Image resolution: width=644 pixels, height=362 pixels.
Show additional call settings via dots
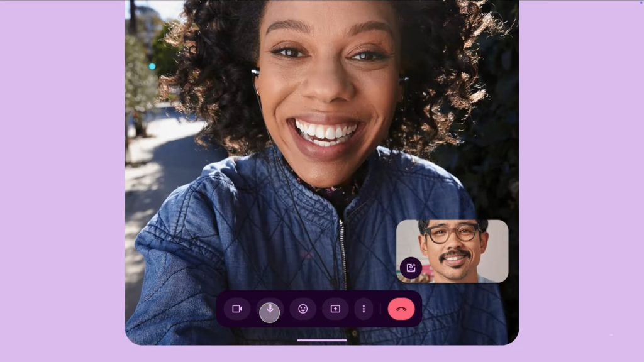tap(364, 309)
